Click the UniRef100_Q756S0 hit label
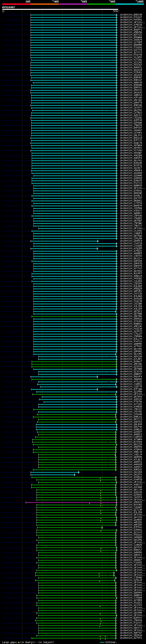 (x=131, y=251)
